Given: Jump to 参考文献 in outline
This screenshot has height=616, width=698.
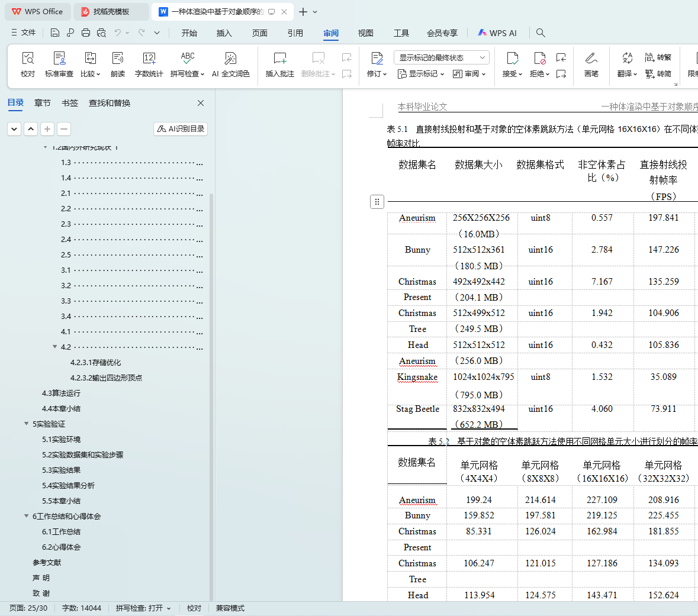Looking at the screenshot, I should coord(47,562).
